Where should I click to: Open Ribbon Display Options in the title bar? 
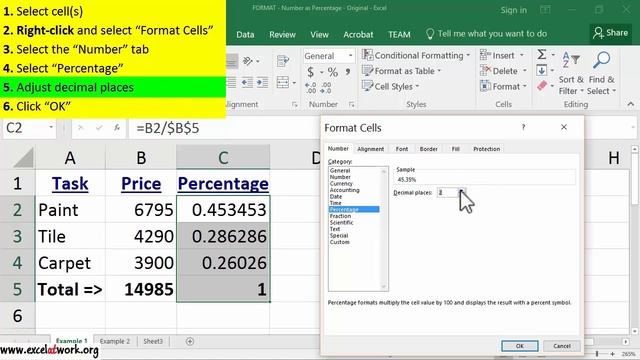(545, 10)
